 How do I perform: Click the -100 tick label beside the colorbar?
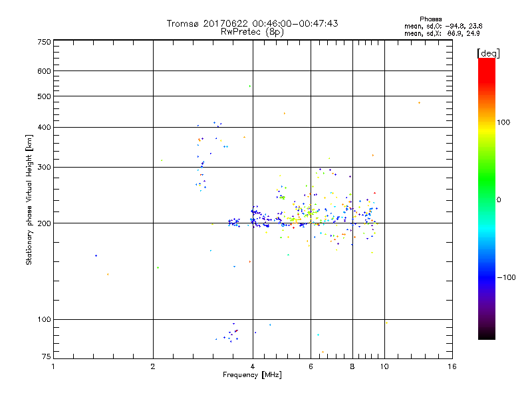[506, 277]
